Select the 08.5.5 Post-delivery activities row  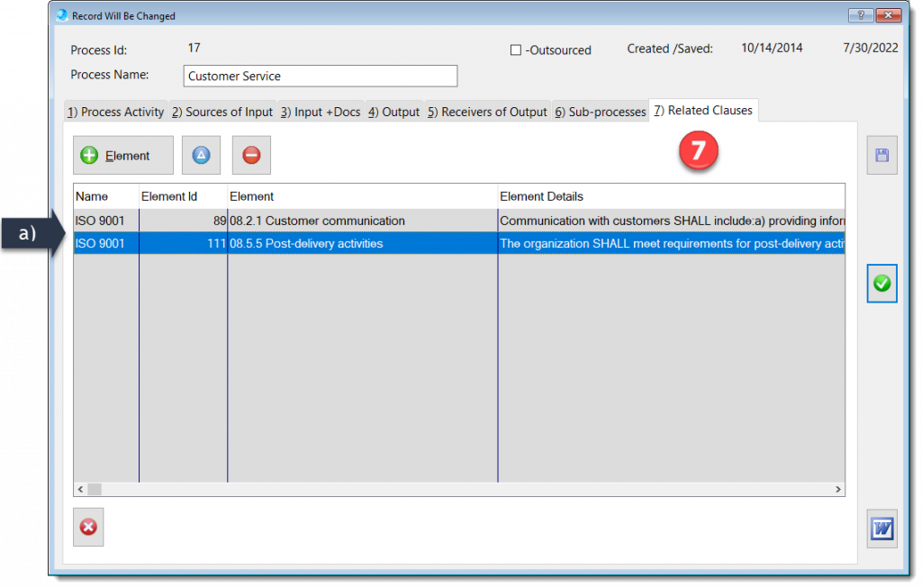(x=360, y=243)
